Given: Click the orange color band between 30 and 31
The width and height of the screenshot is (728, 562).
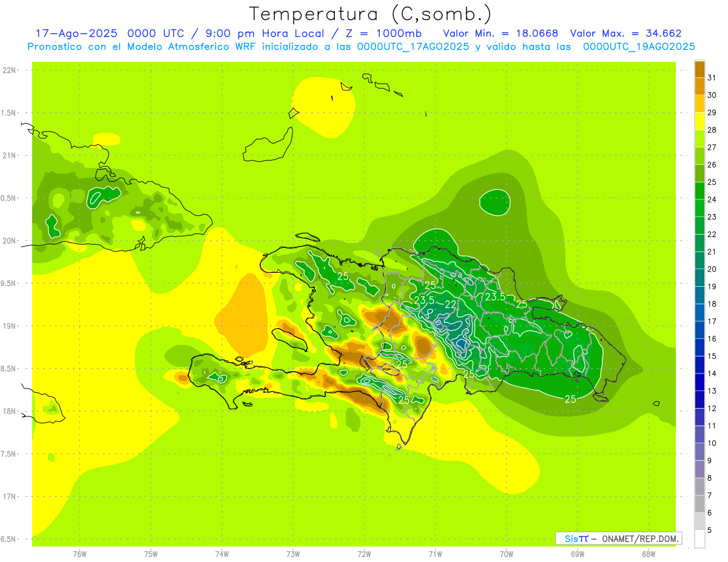Looking at the screenshot, I should [699, 87].
